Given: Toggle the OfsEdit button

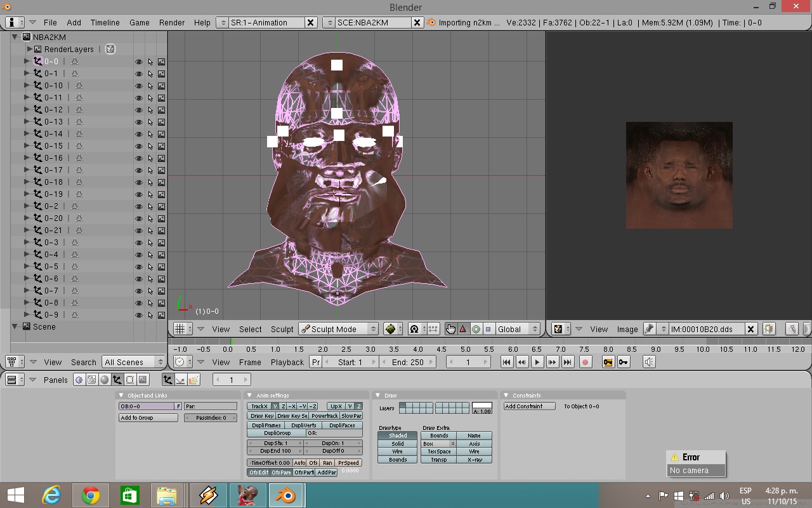Looking at the screenshot, I should [x=259, y=472].
